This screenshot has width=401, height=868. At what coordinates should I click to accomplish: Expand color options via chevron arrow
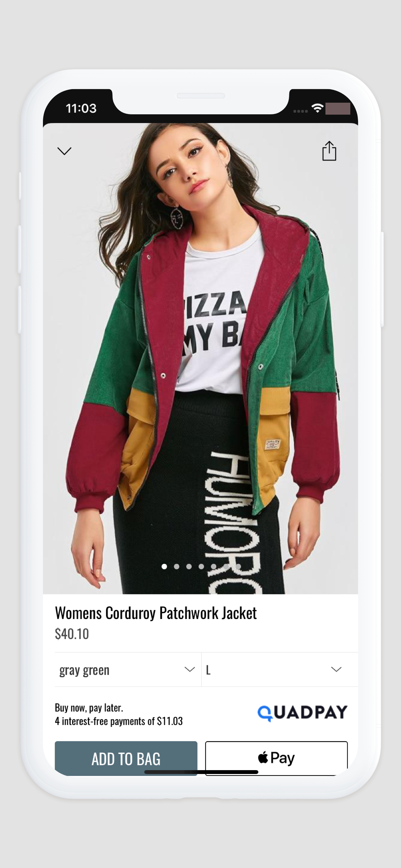(190, 669)
